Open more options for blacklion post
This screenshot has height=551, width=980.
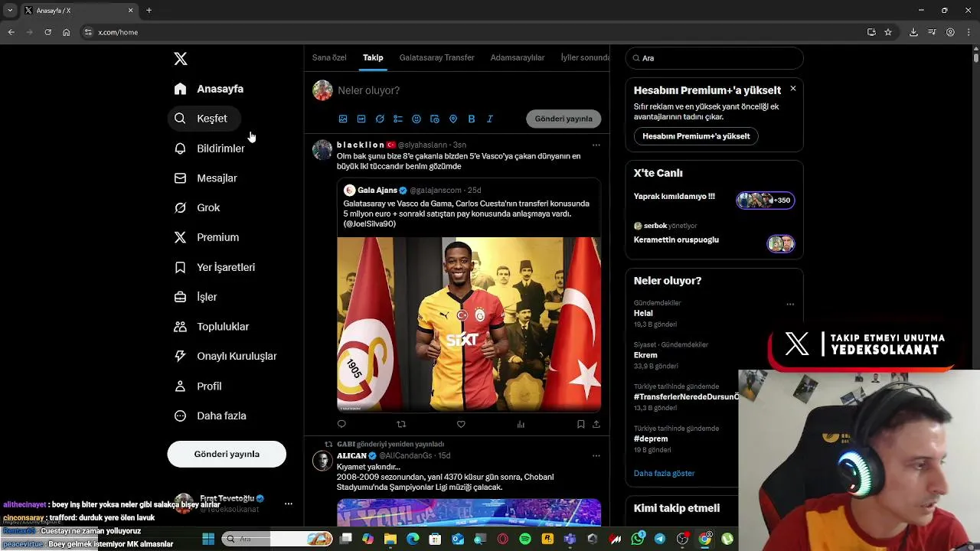pyautogui.click(x=596, y=145)
